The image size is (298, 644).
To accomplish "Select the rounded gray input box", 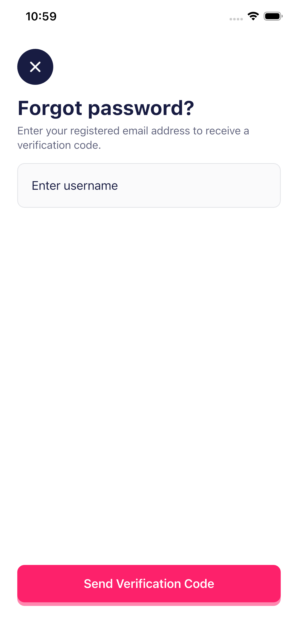I will [x=149, y=185].
